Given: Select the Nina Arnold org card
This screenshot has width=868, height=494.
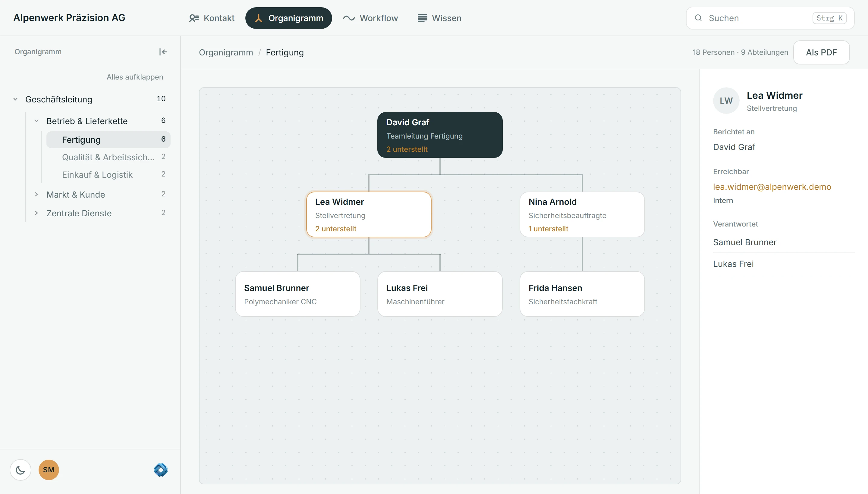Looking at the screenshot, I should [x=582, y=214].
